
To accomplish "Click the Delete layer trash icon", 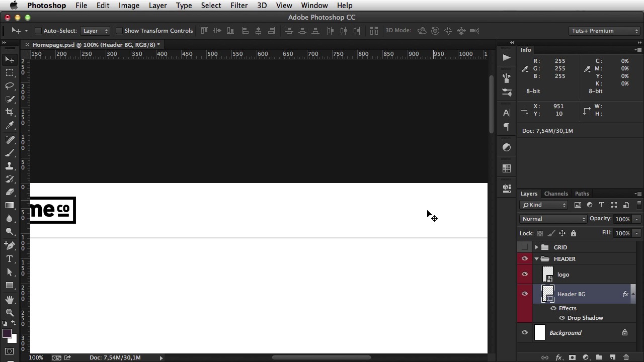I will point(626,357).
